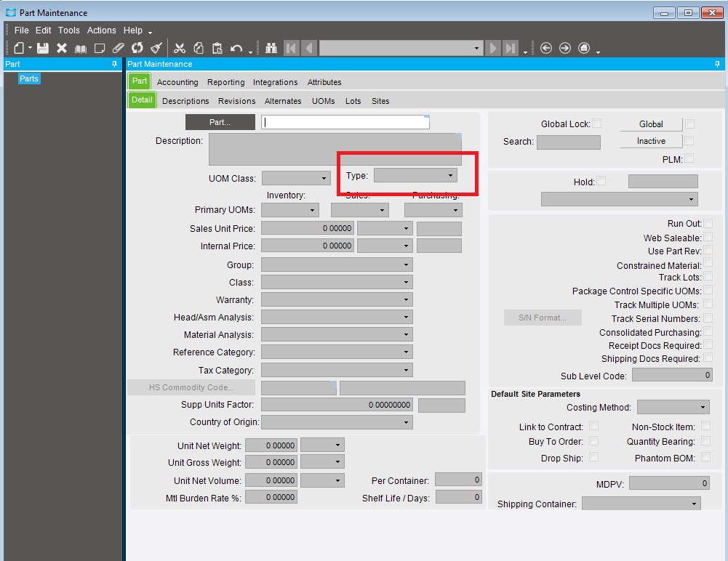Click the HS Commodity Code... button
This screenshot has height=561, width=728.
[x=191, y=387]
